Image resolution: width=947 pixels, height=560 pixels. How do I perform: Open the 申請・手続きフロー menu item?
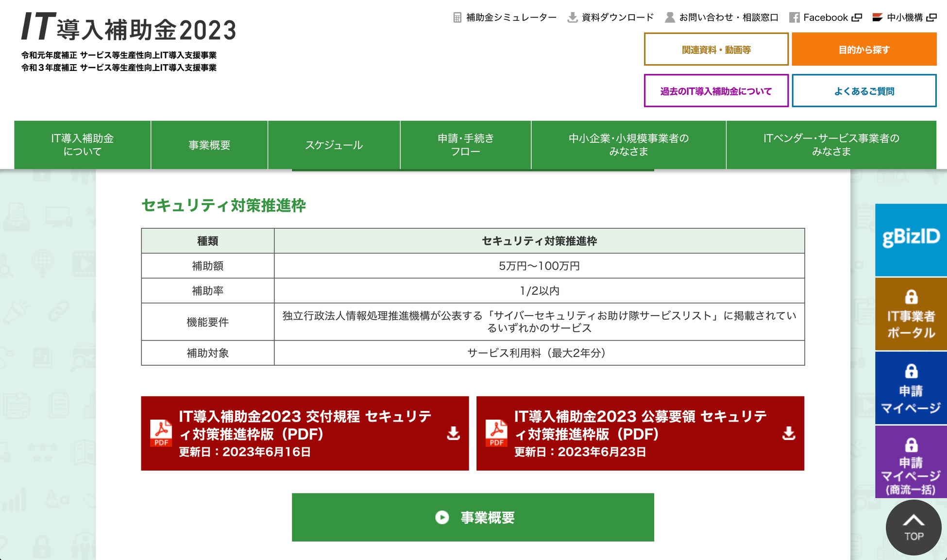465,145
